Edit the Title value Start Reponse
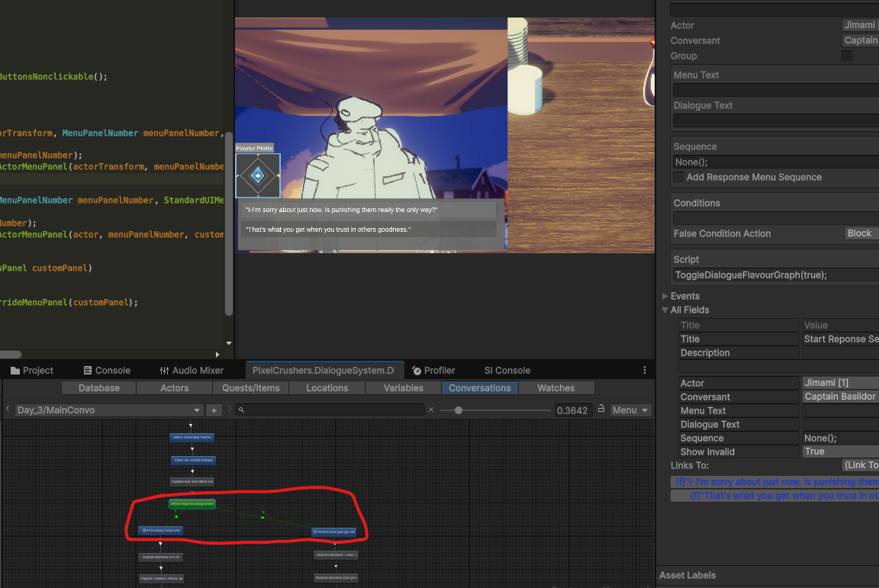 click(841, 339)
